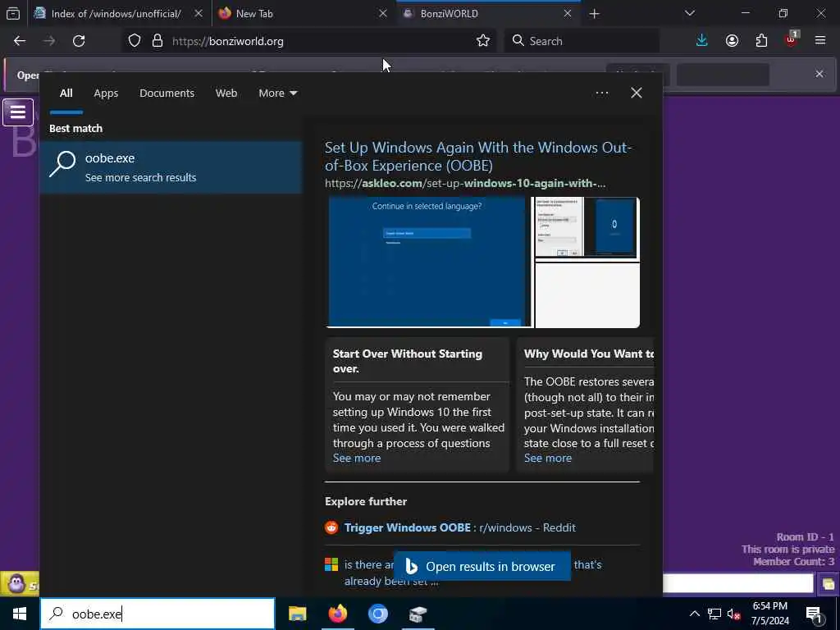Go back in Firefox
Viewport: 840px width, 630px height.
[x=20, y=41]
